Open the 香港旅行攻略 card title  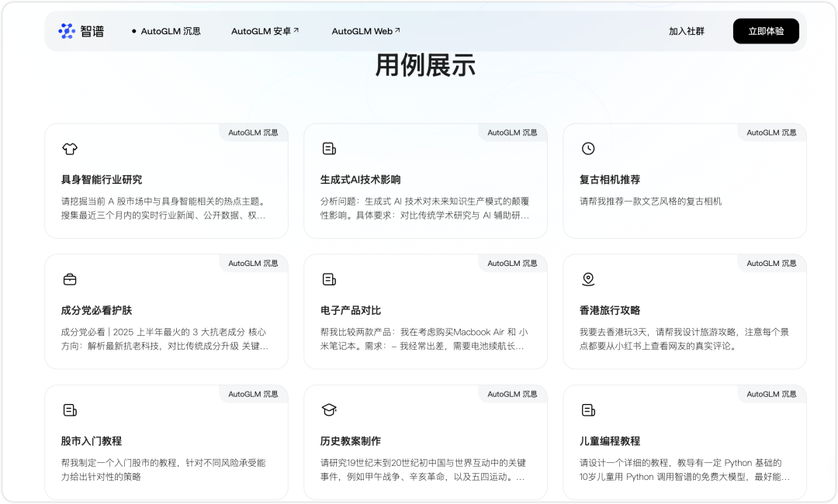click(610, 310)
